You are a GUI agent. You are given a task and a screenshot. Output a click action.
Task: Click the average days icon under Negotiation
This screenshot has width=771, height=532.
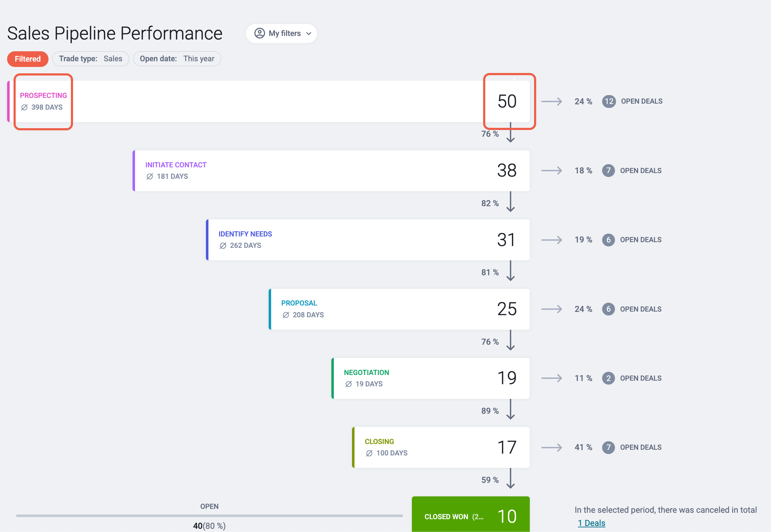click(348, 384)
